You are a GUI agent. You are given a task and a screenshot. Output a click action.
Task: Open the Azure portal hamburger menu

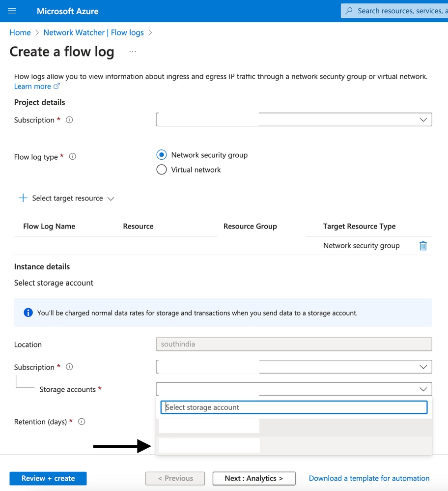coord(12,11)
